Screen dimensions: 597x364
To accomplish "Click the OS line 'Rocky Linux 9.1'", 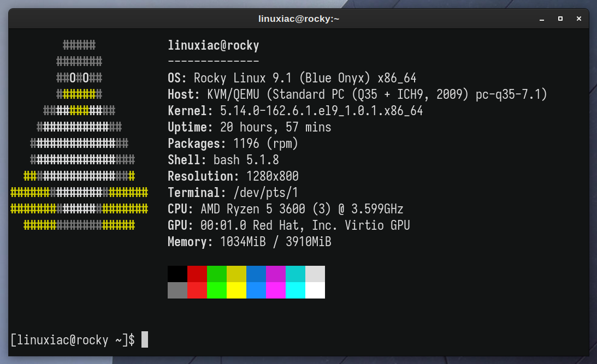I will [x=243, y=79].
